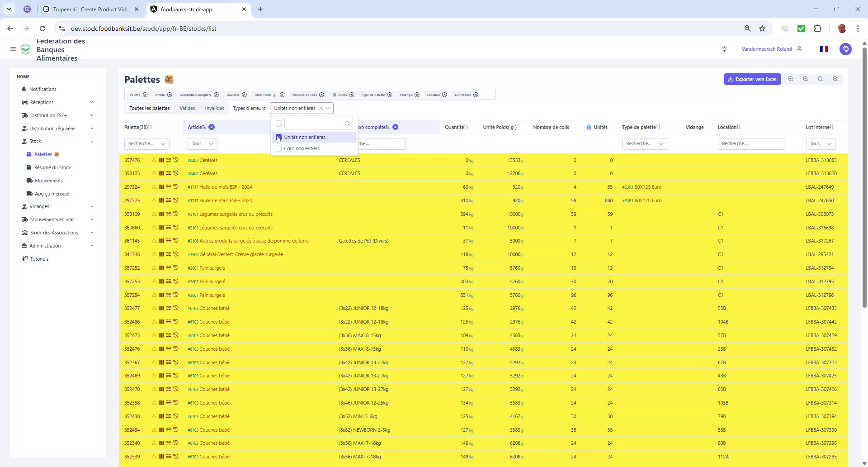Click the search field inside the filter dropdown
868x467 pixels.
pyautogui.click(x=316, y=124)
